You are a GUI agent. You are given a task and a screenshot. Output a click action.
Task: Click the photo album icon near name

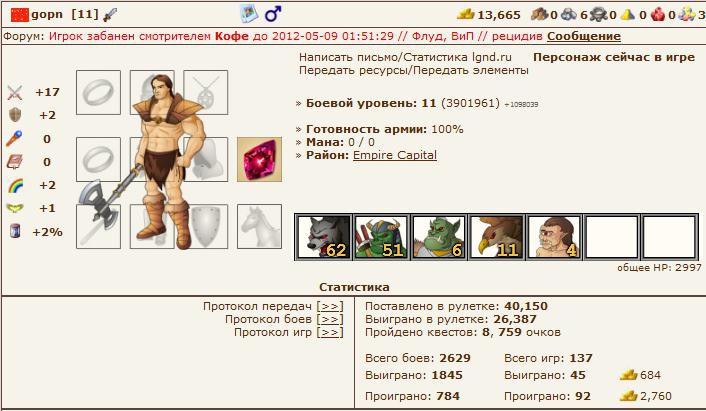(x=249, y=14)
